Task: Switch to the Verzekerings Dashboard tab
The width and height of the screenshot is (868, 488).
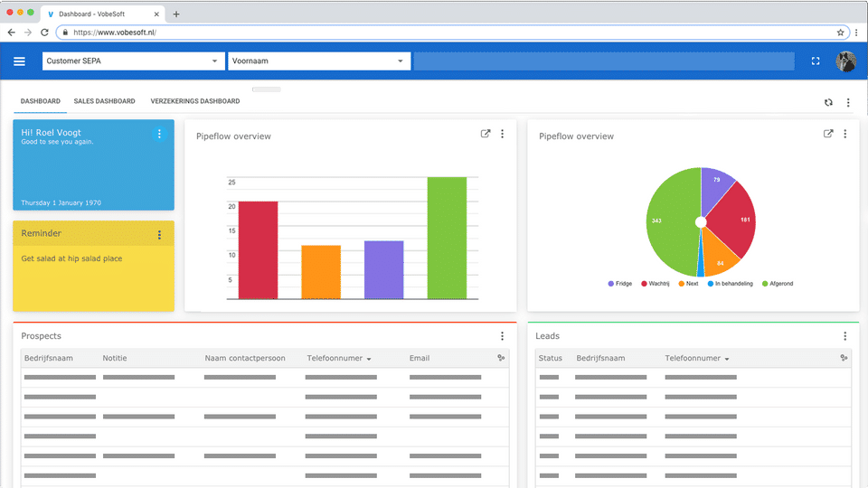Action: [x=195, y=101]
